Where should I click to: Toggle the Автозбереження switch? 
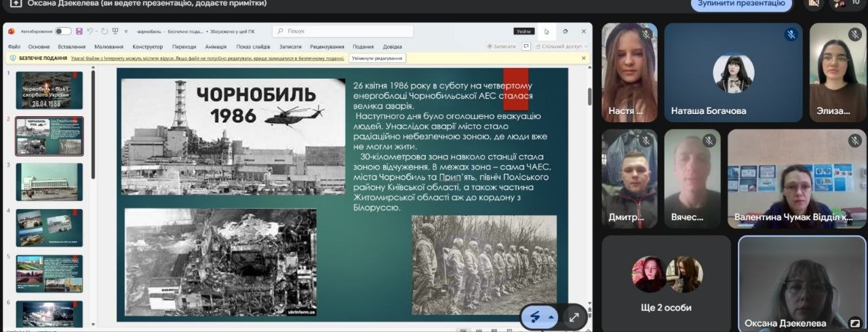63,31
